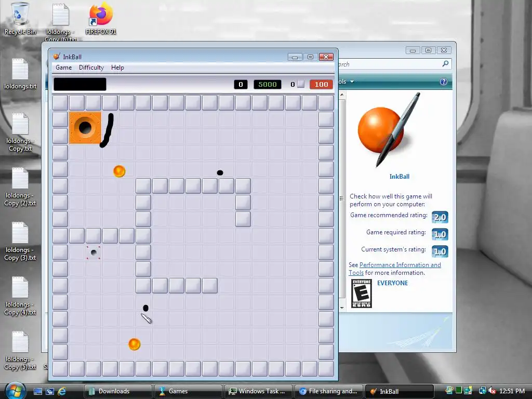This screenshot has height=399, width=532.
Task: Maximize the Games window behind InkBall
Action: tap(428, 50)
